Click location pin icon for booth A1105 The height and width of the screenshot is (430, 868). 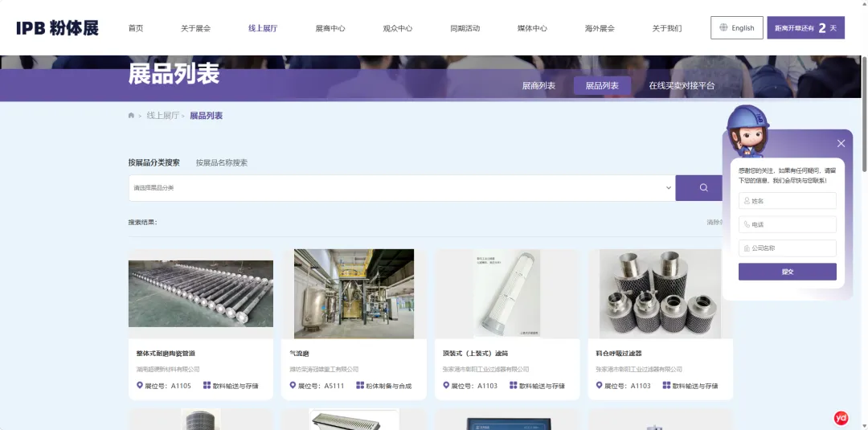[140, 385]
